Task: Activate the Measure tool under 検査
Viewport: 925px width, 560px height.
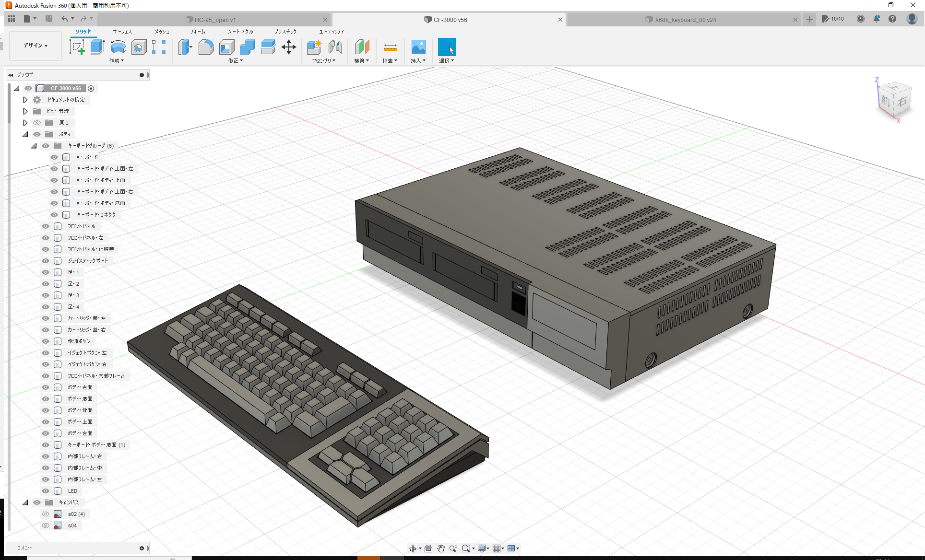Action: [x=390, y=47]
